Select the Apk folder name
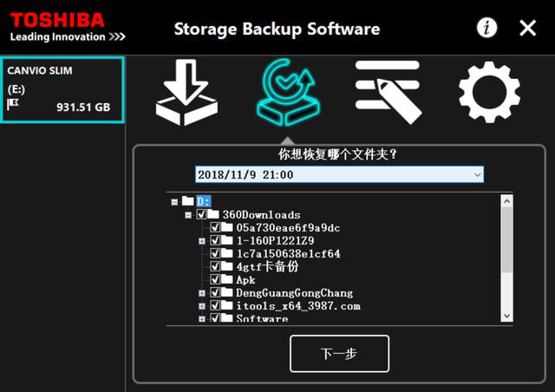The image size is (555, 392). [245, 280]
